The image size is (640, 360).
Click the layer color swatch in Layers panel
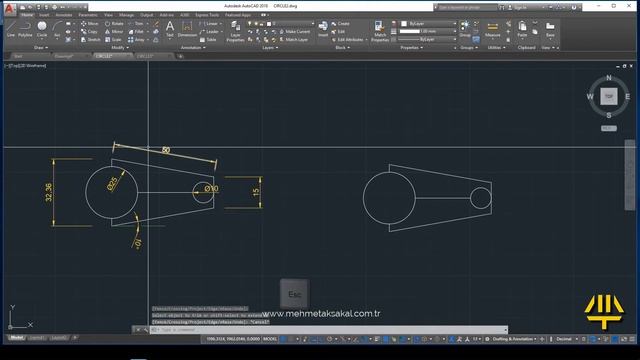[x=268, y=24]
